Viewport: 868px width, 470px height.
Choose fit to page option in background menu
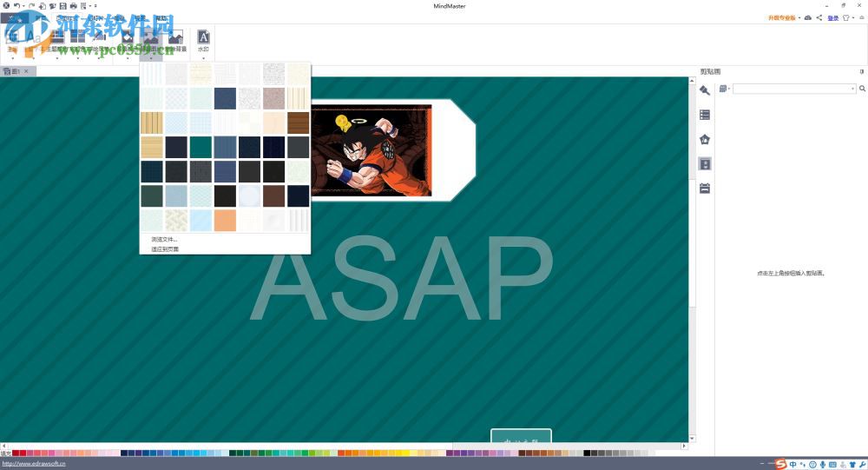(165, 249)
